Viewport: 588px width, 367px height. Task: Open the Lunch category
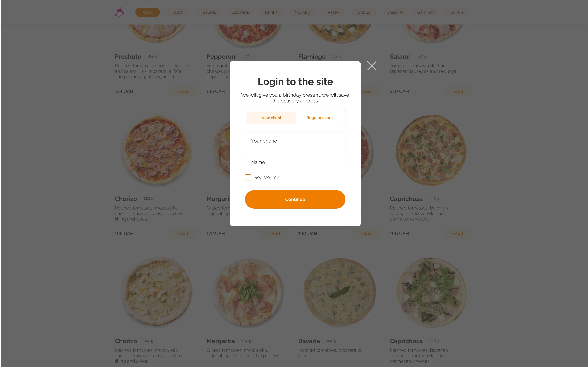(457, 12)
